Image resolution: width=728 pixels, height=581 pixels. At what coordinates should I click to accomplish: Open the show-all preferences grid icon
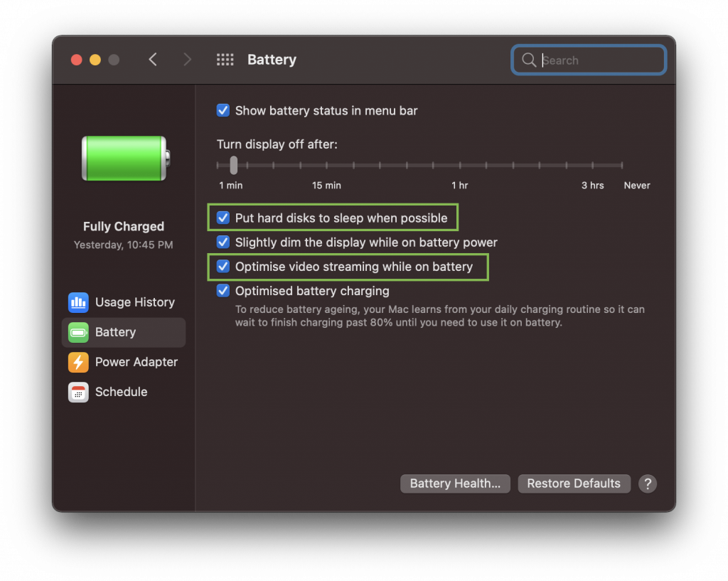(225, 60)
